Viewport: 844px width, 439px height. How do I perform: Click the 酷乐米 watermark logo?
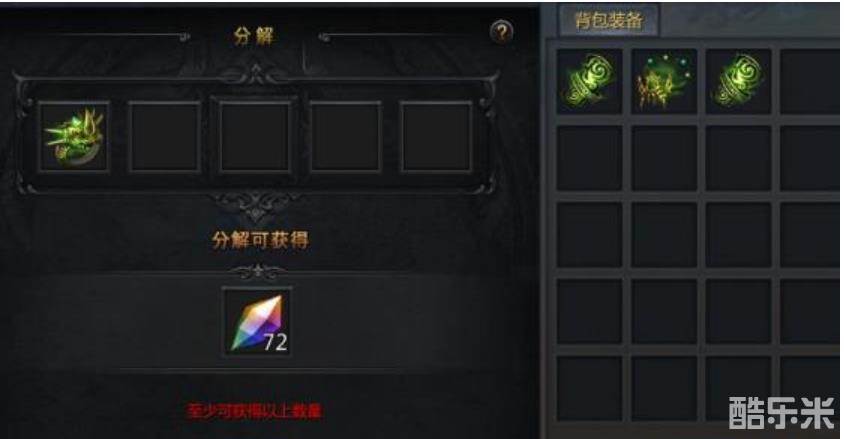[782, 413]
